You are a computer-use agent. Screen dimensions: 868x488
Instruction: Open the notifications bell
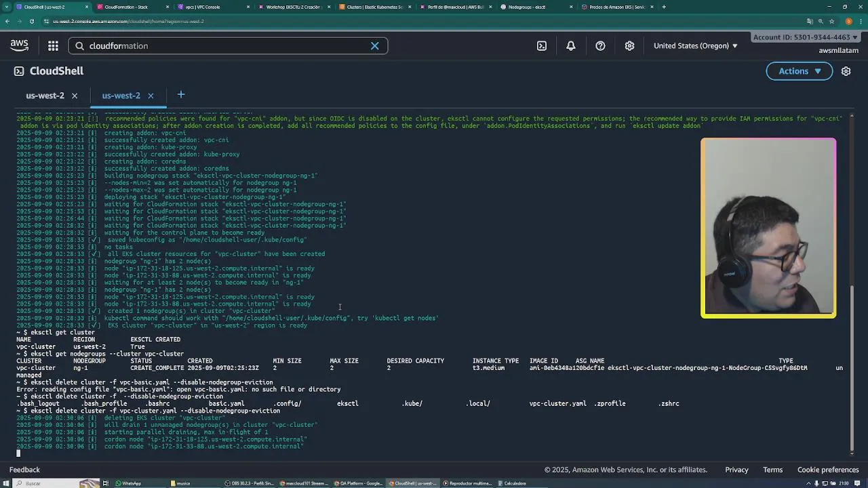(571, 46)
